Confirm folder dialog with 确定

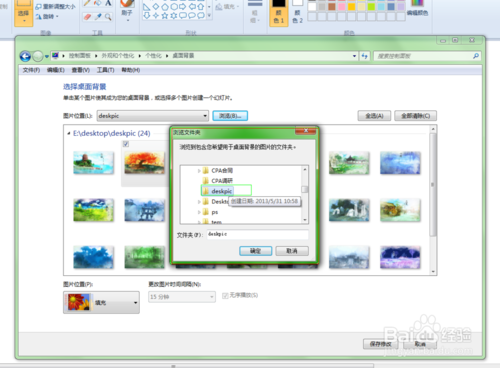[x=256, y=251]
